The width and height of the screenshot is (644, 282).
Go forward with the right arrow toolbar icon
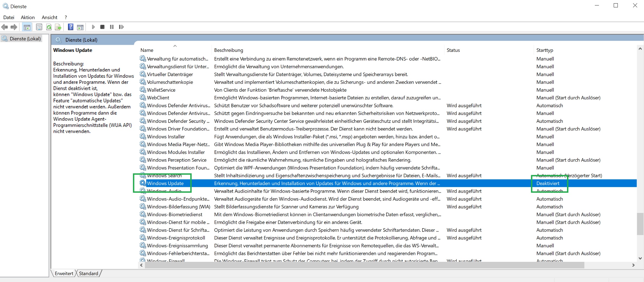pyautogui.click(x=14, y=27)
